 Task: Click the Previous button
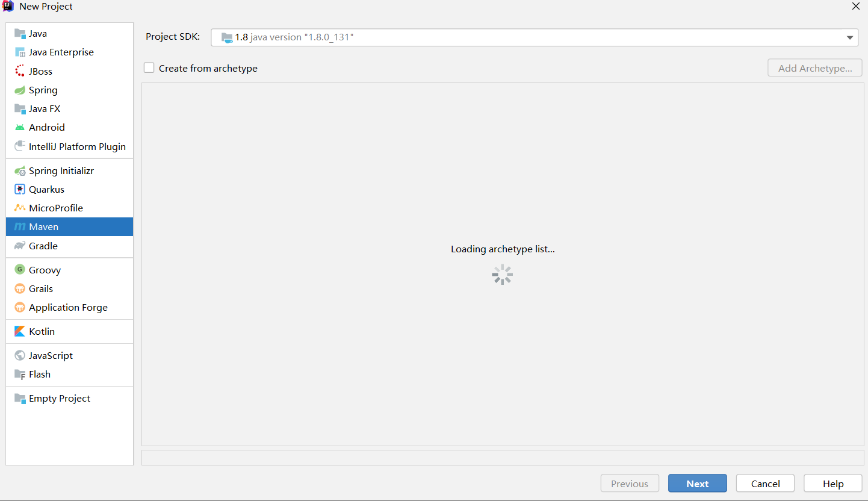(630, 484)
